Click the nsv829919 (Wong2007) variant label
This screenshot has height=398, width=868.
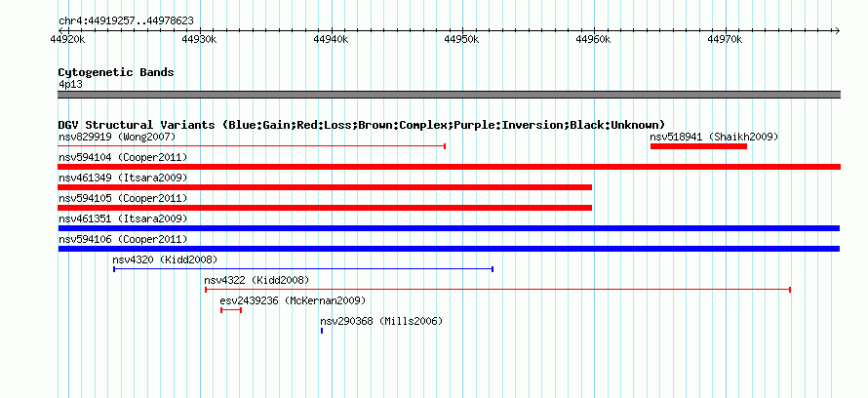tap(117, 137)
